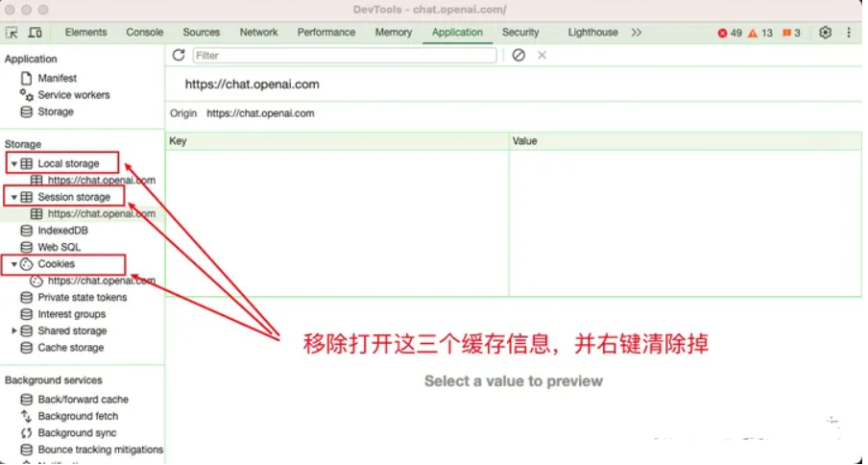The width and height of the screenshot is (868, 465).
Task: Click the refresh storage icon
Action: [x=179, y=56]
